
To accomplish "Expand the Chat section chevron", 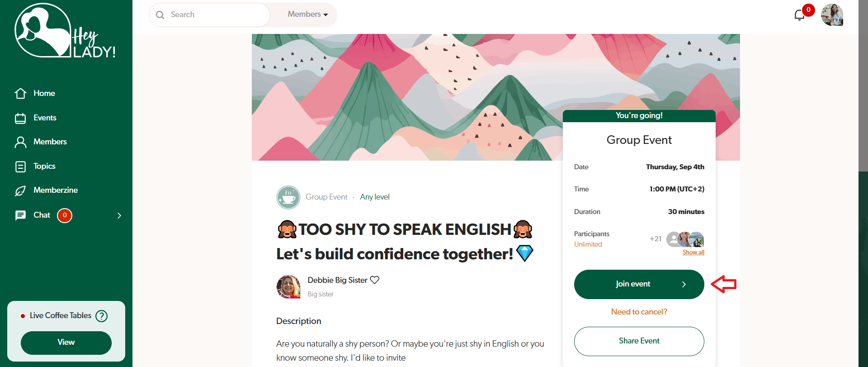I will click(x=119, y=215).
